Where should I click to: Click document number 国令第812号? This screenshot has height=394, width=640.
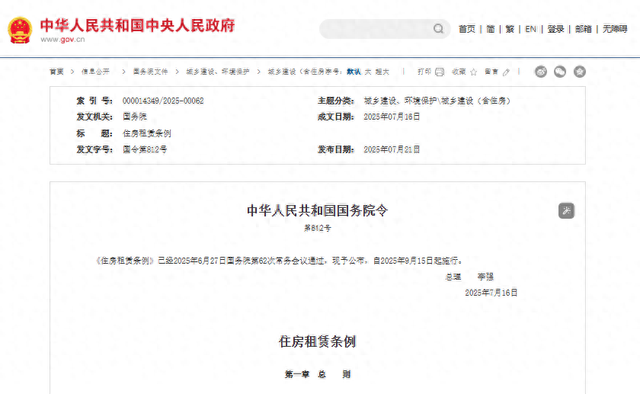tap(145, 149)
